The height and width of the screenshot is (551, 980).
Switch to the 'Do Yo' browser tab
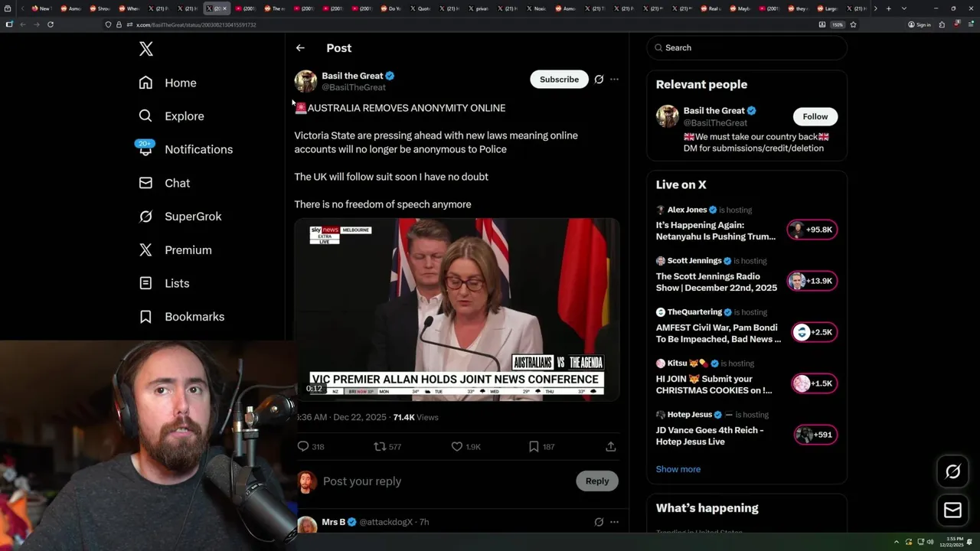(x=390, y=8)
